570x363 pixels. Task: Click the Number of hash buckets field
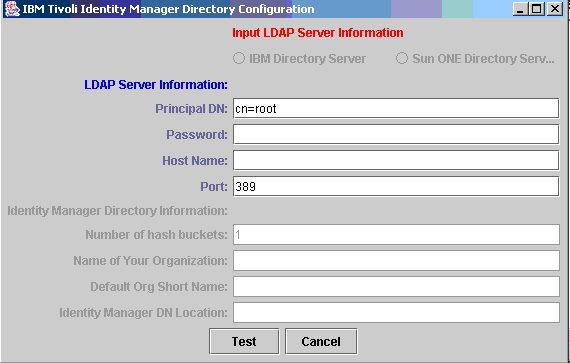pos(396,234)
